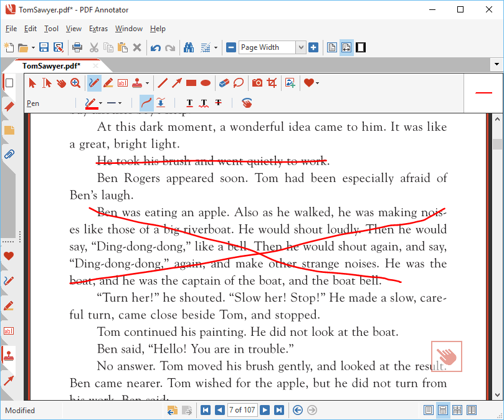Open pen color dropdown arrow
Image resolution: width=504 pixels, height=420 pixels.
click(x=100, y=103)
